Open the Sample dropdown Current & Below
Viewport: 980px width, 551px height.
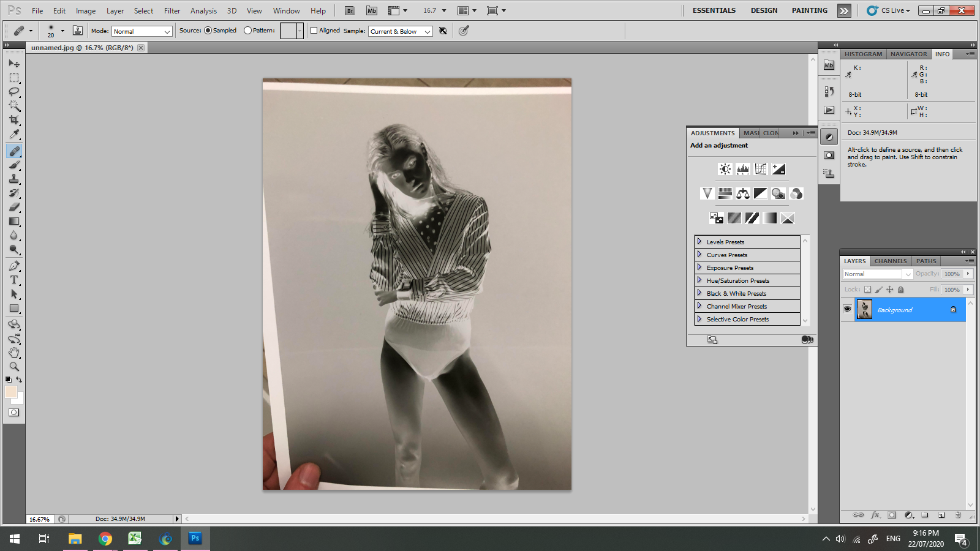click(x=401, y=31)
